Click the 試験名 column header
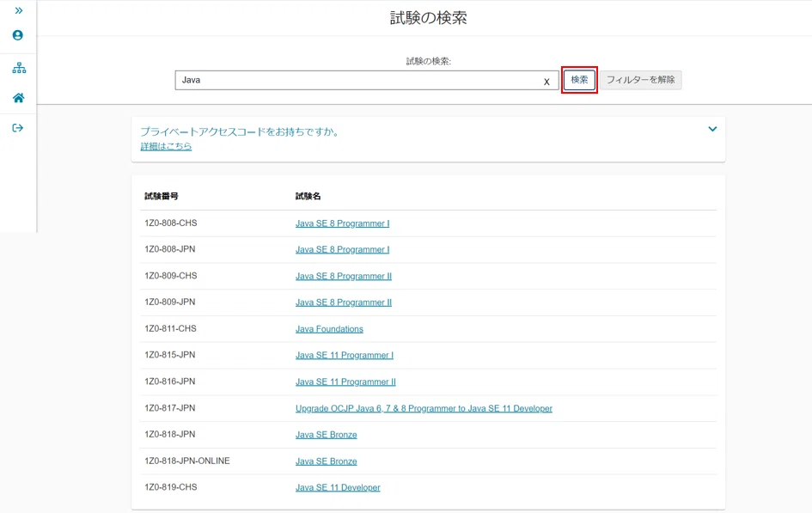The height and width of the screenshot is (513, 812). click(x=308, y=196)
